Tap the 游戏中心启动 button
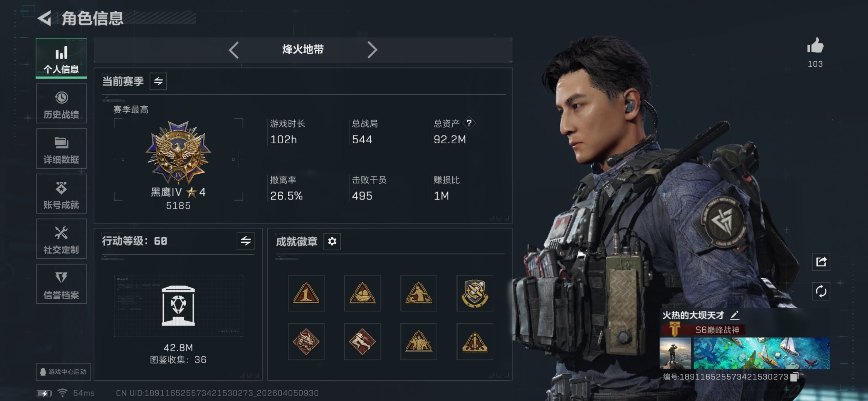Viewport: 868px width, 401px height. [x=63, y=372]
